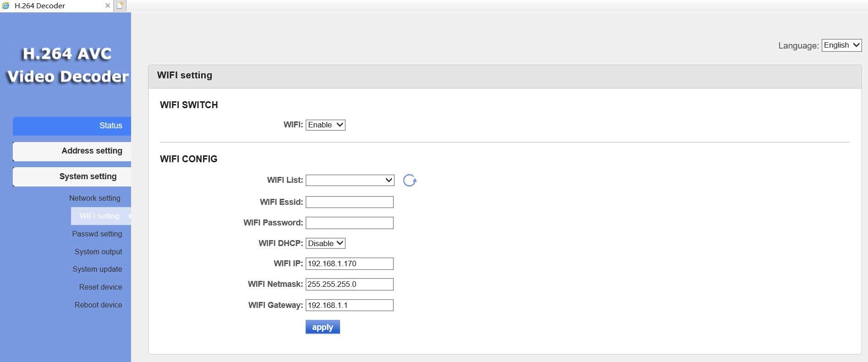Expand the WIFI List dropdown

350,180
